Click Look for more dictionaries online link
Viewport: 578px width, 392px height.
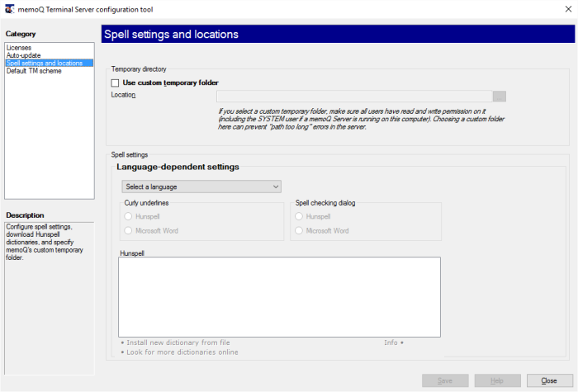tap(182, 352)
